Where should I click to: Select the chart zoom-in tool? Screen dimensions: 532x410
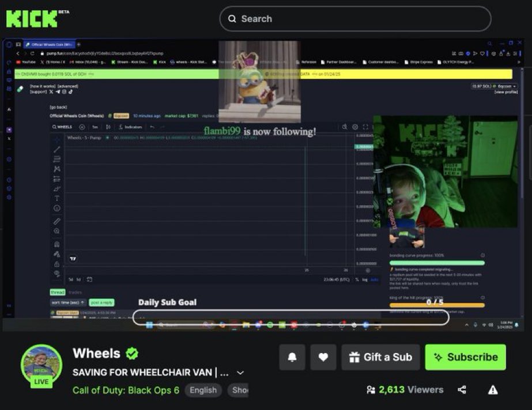[56, 231]
